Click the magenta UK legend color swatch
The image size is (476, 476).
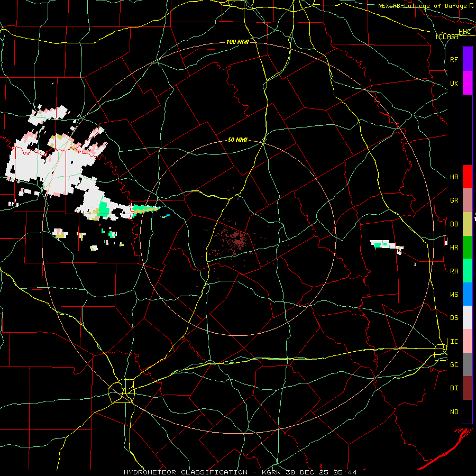coord(467,83)
